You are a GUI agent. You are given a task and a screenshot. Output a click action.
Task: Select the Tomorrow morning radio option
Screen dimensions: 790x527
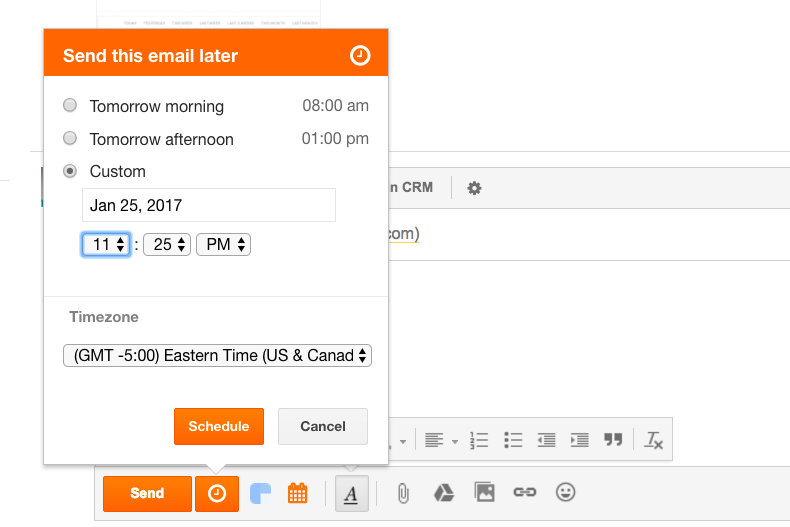click(70, 106)
